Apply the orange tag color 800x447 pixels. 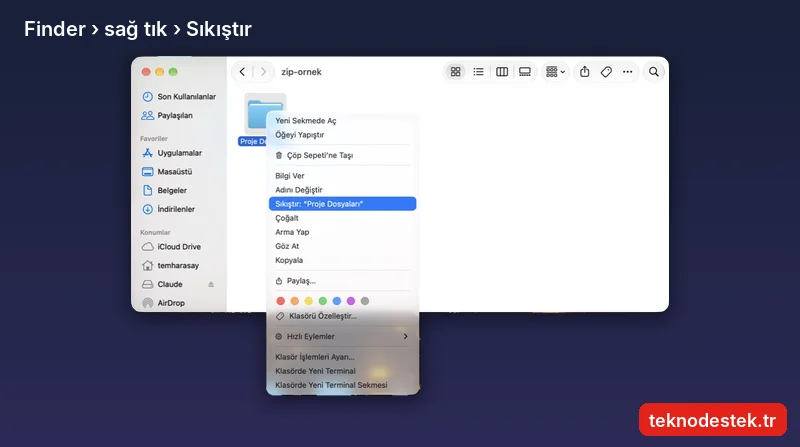pos(294,301)
